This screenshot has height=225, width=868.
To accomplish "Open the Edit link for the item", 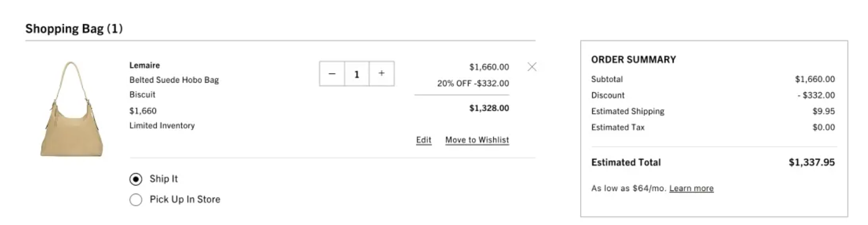I will (x=424, y=140).
